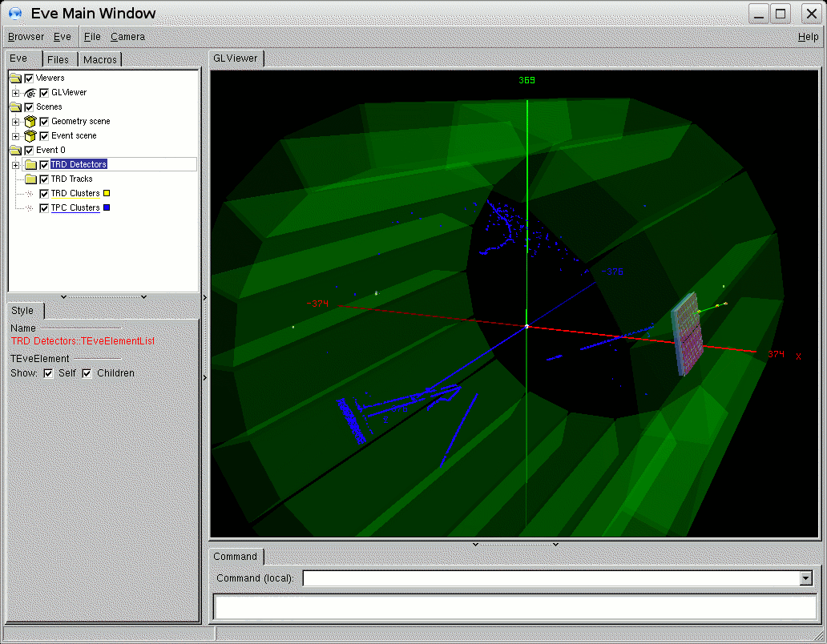
Task: Select the TRD Tracks tree row label
Action: click(72, 179)
